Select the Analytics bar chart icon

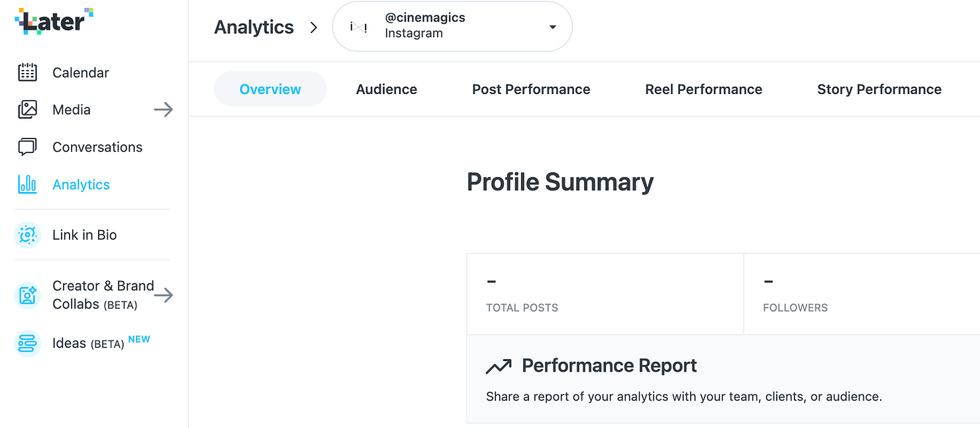[27, 185]
